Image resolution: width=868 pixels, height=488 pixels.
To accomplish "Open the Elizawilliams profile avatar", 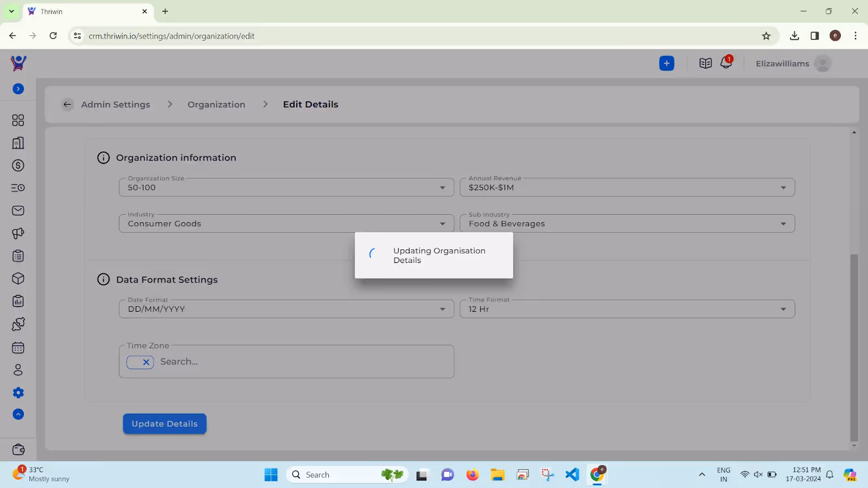I will [x=822, y=63].
